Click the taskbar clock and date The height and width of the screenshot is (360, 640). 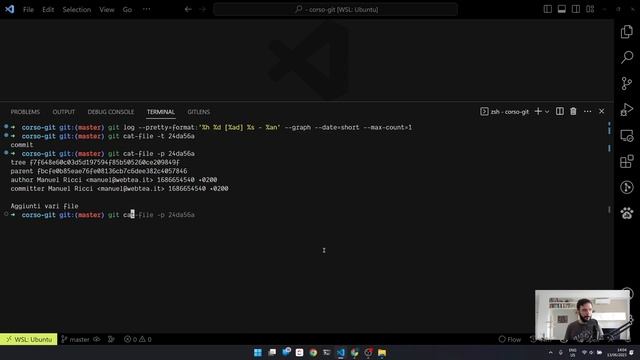617,353
